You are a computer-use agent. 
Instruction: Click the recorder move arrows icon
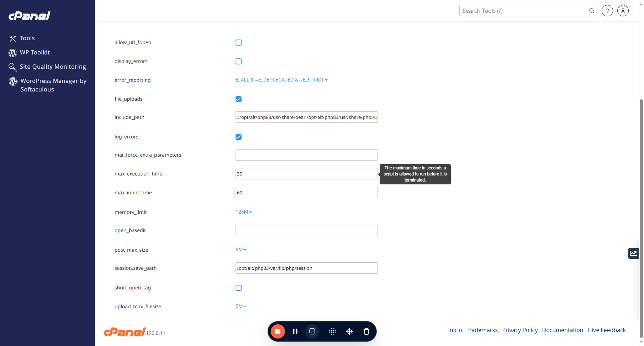click(x=349, y=331)
